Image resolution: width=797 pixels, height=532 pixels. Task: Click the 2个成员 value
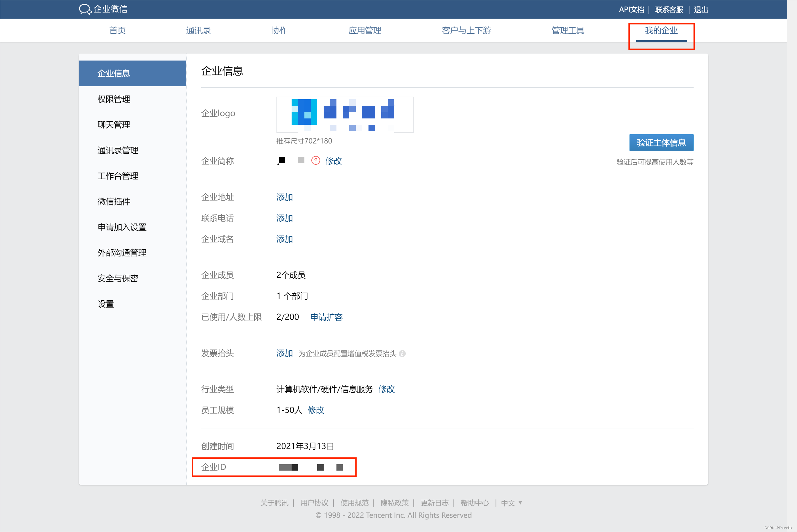[291, 275]
